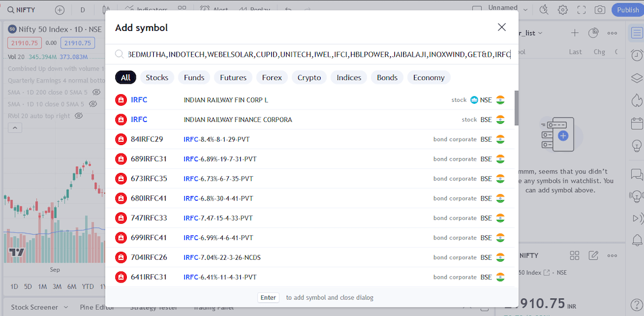Select the 704IRFC26 bond row
Screen dimensions: 644x316
tap(310, 257)
